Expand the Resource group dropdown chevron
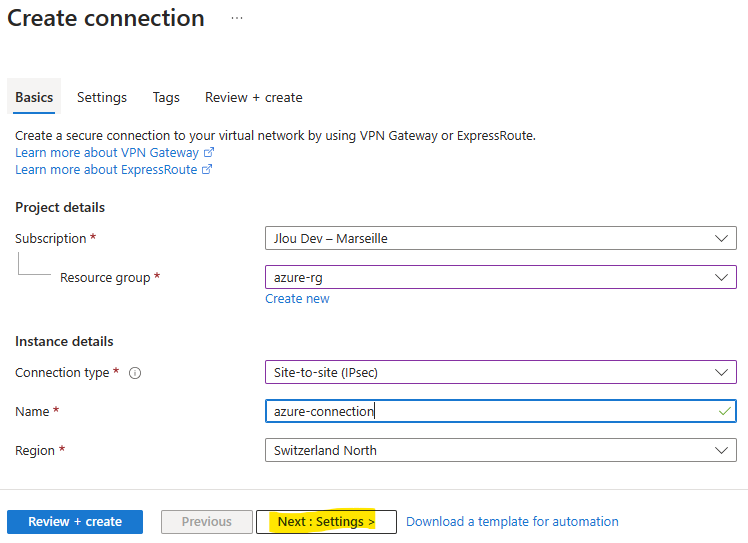 (721, 277)
